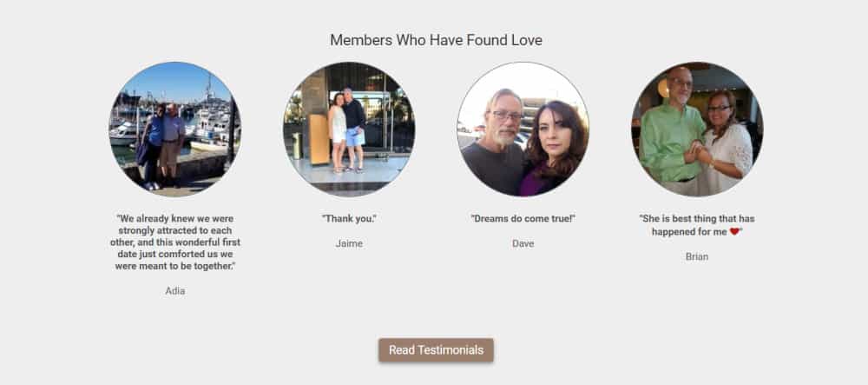This screenshot has height=385, width=868.
Task: Click the "Thank you." quote text
Action: [x=349, y=218]
